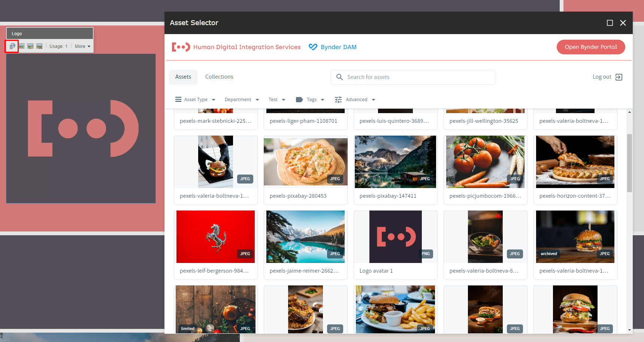Maximize the Asset Selector dialog

click(x=610, y=23)
